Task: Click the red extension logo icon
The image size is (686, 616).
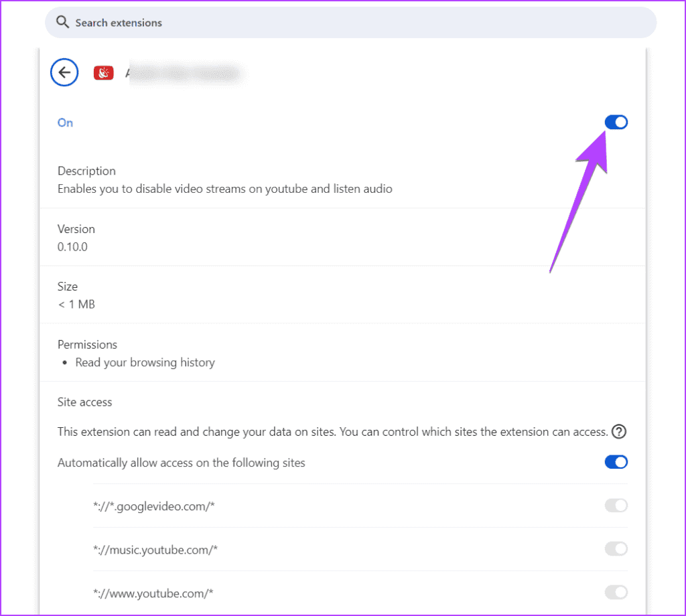Action: click(104, 72)
